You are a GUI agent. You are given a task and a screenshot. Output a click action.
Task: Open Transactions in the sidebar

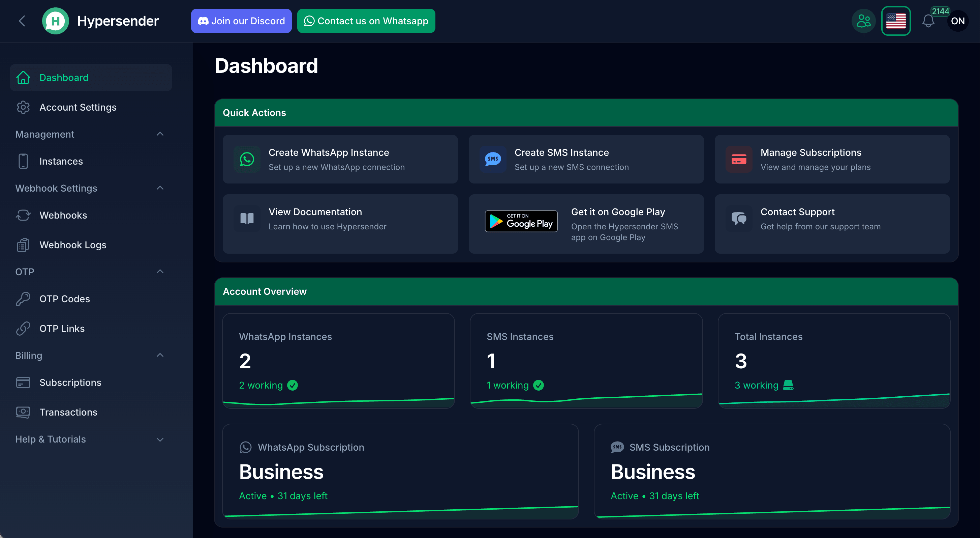[91, 412]
